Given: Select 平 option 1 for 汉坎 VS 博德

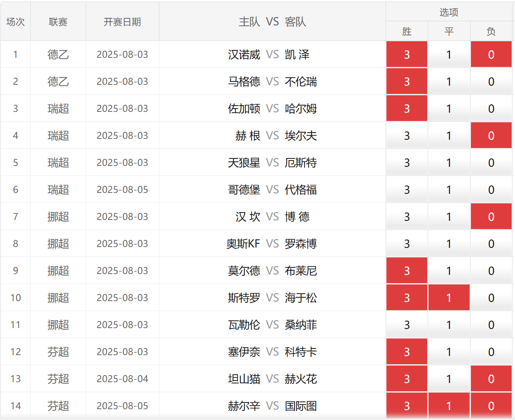Looking at the screenshot, I should pyautogui.click(x=449, y=217).
